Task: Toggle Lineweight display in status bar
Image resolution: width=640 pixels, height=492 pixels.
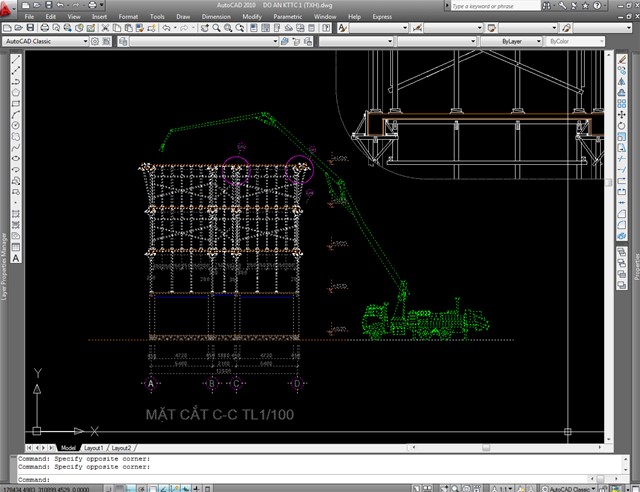Action: [x=196, y=488]
